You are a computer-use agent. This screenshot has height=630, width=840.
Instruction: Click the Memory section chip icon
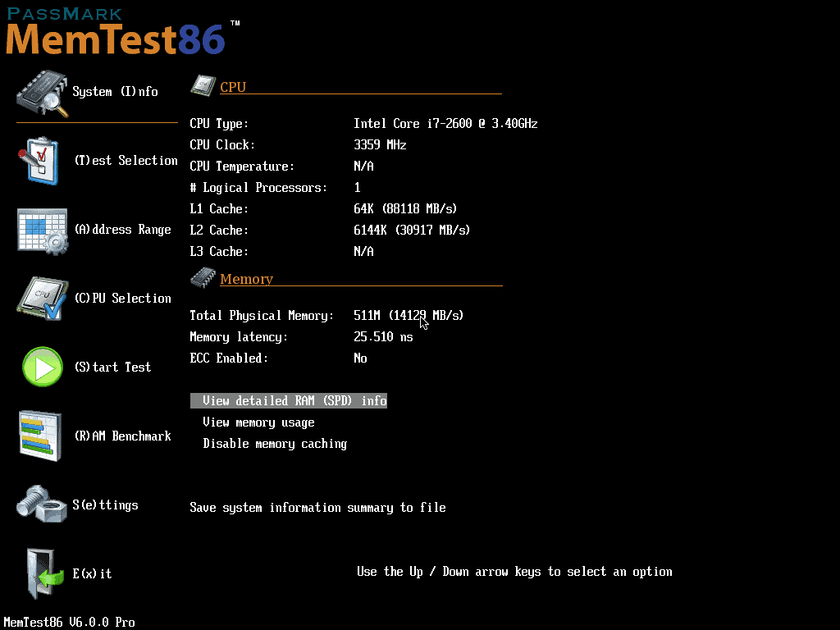click(x=203, y=277)
